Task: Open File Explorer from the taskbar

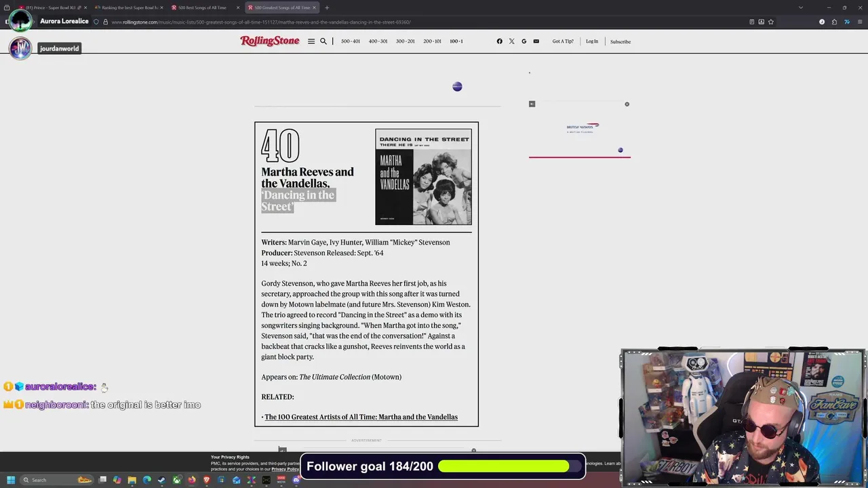Action: coord(132,480)
